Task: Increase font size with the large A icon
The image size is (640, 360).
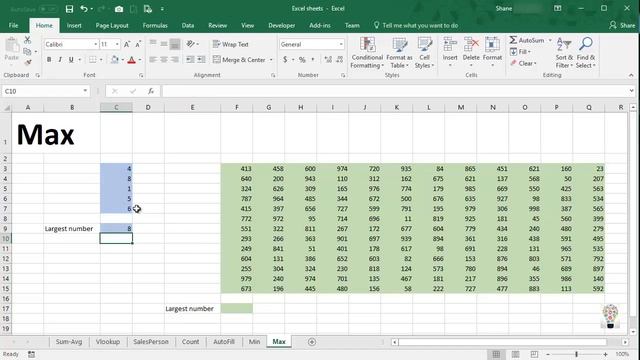Action: tap(127, 44)
